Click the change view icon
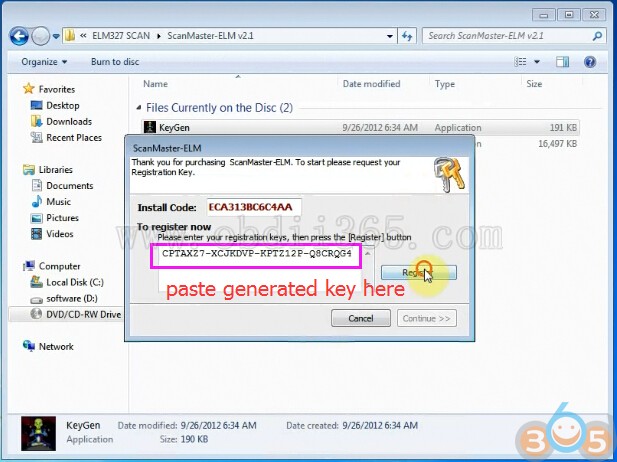Image resolution: width=617 pixels, height=462 pixels. pos(520,62)
